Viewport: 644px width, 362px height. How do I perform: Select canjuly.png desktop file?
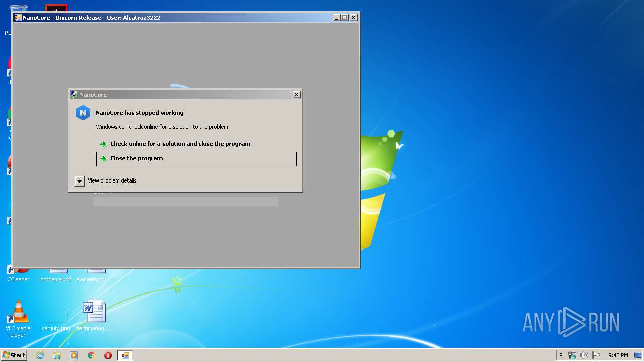pos(56,319)
